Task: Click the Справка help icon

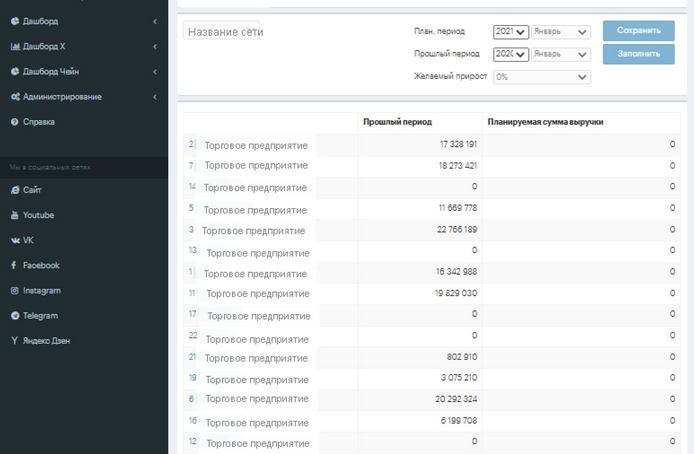Action: [15, 122]
